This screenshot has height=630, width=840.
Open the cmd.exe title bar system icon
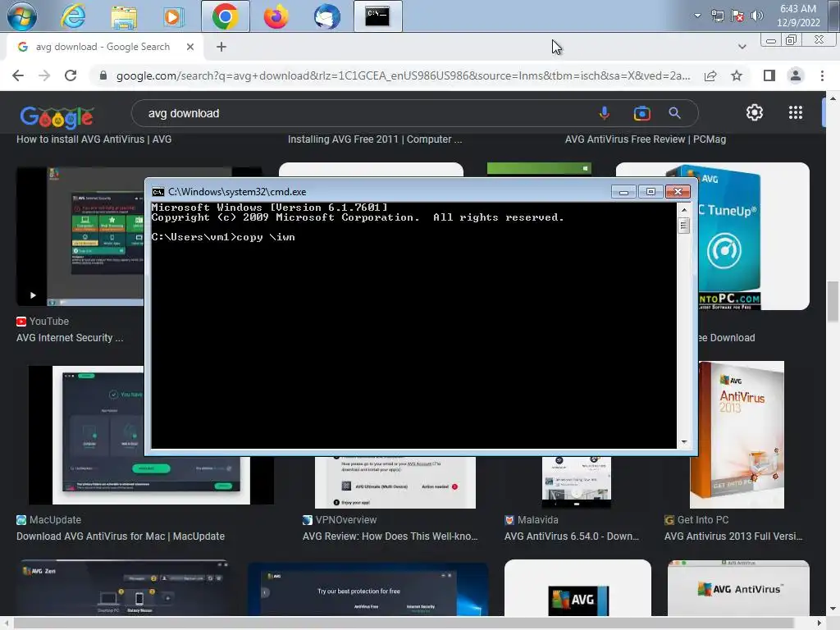pos(158,192)
